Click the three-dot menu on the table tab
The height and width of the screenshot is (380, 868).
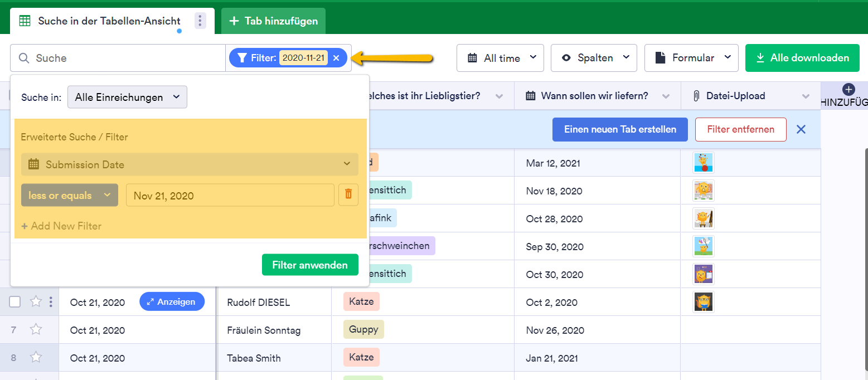[x=200, y=21]
